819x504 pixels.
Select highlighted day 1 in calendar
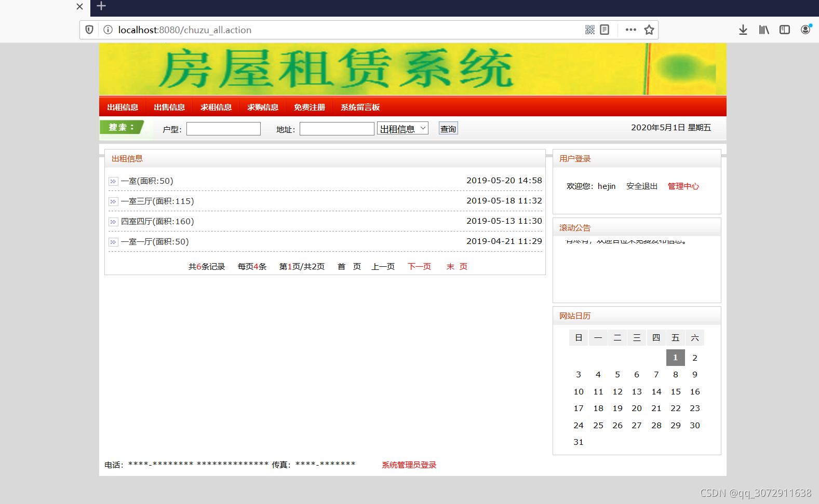(x=675, y=357)
